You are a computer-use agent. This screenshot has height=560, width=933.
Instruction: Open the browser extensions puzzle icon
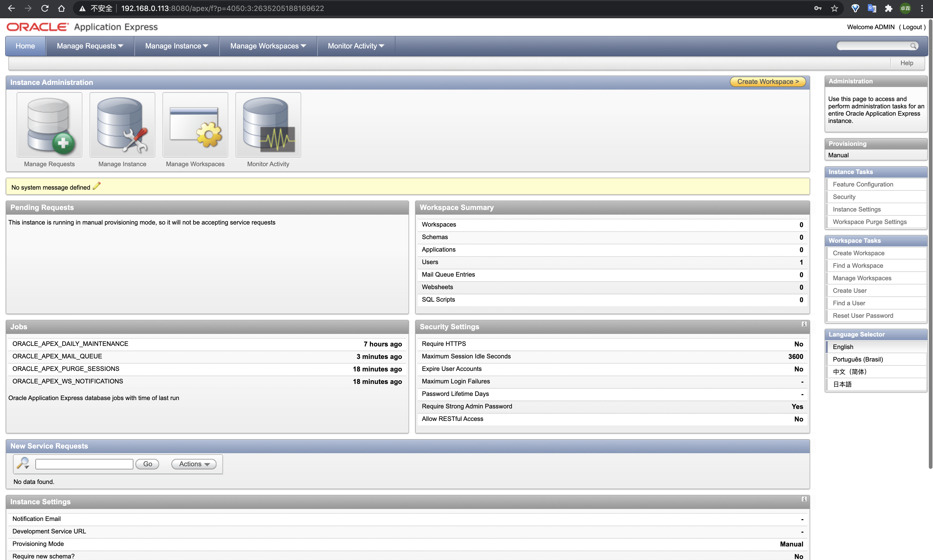(888, 8)
